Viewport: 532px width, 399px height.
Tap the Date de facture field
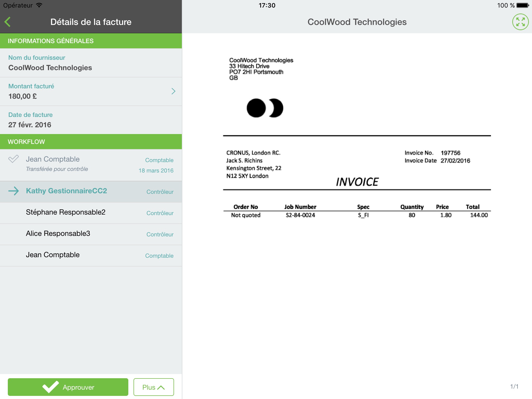[x=91, y=120]
